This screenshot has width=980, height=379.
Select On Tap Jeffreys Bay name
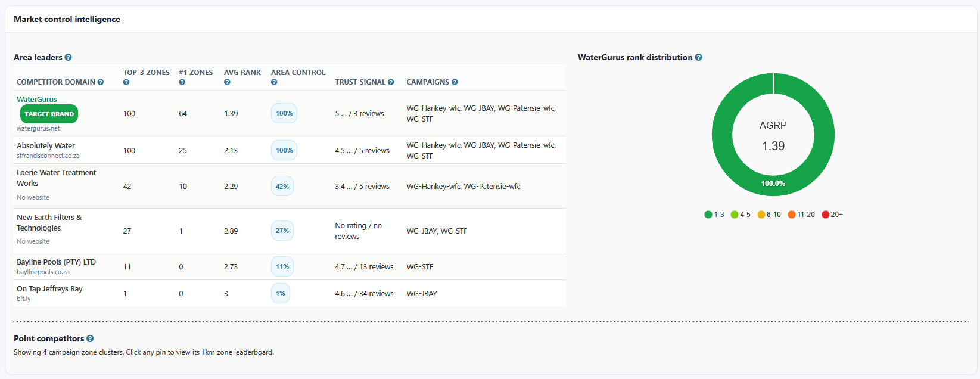[x=49, y=288]
